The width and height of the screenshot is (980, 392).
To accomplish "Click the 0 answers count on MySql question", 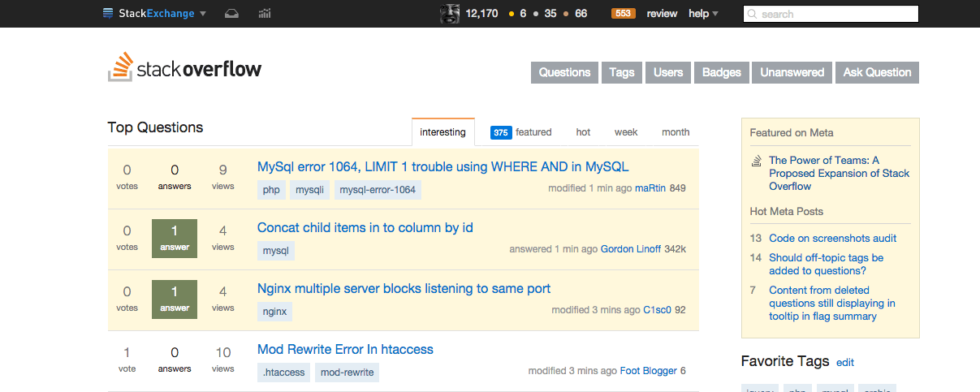I will pyautogui.click(x=175, y=176).
